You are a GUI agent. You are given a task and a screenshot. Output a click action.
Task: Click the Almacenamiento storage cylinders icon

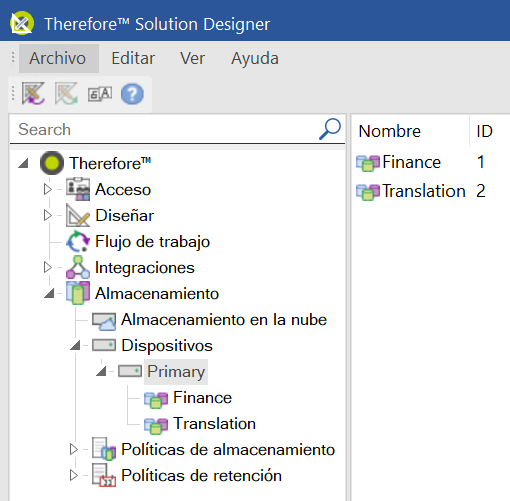click(x=78, y=293)
